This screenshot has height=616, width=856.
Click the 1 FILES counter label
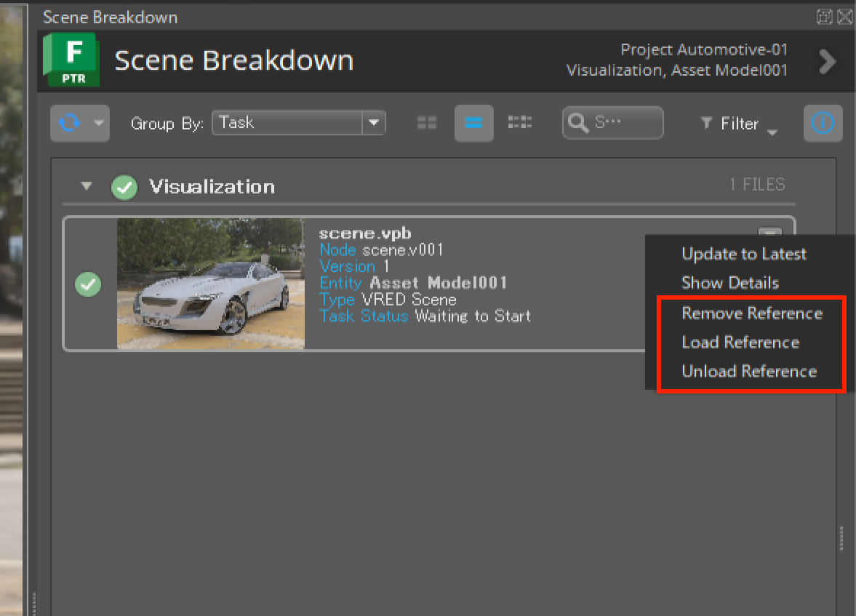758,185
